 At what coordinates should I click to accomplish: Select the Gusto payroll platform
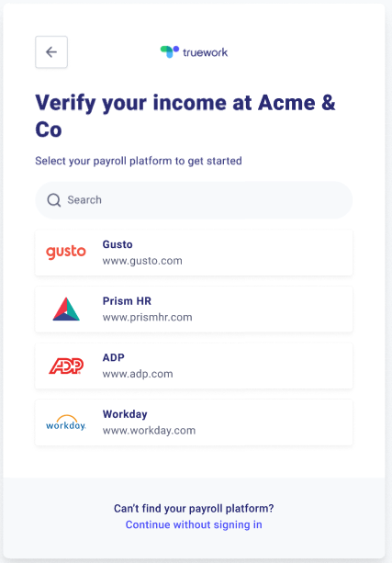pos(194,253)
